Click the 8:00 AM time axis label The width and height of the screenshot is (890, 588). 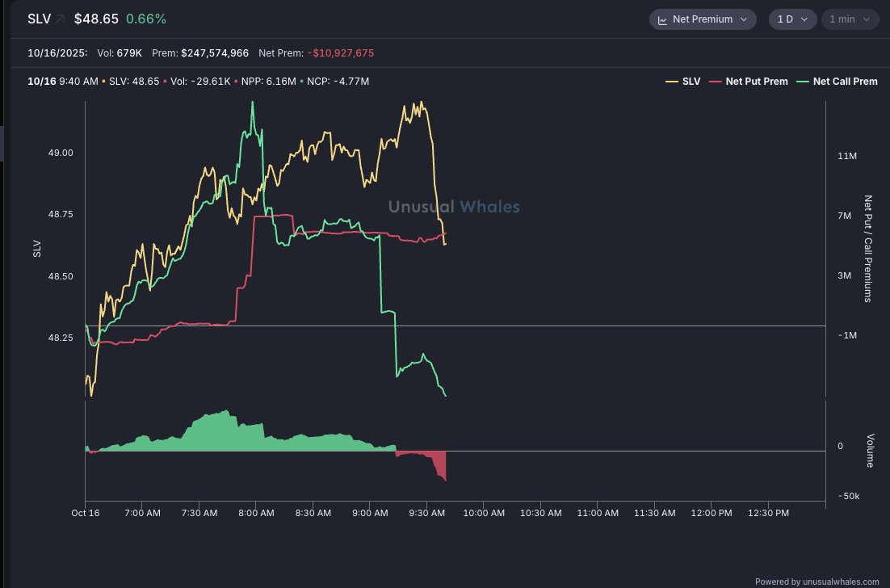click(256, 513)
